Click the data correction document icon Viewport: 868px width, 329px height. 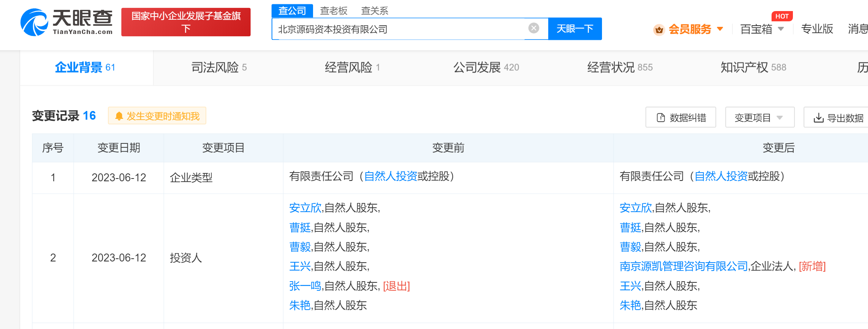point(660,118)
